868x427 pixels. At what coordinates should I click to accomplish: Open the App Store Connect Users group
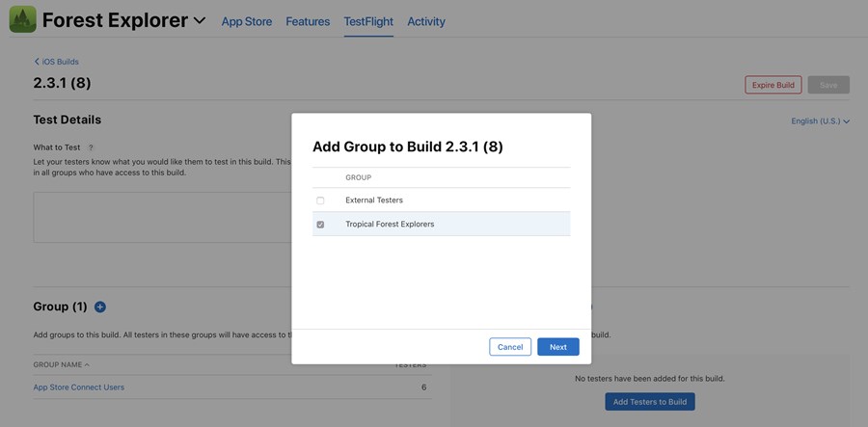79,387
